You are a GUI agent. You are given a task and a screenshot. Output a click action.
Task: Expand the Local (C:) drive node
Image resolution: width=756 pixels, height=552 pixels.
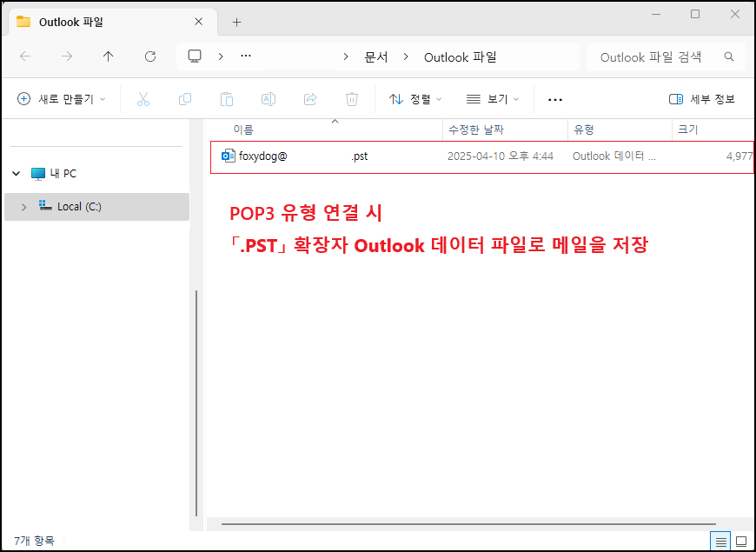click(x=23, y=207)
